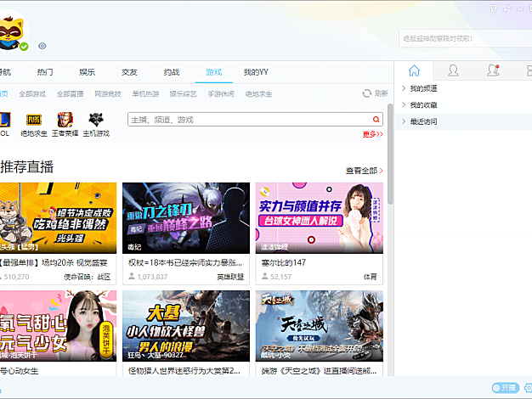Select the 娱乐综艺 sub-category
The image size is (532, 399).
184,94
